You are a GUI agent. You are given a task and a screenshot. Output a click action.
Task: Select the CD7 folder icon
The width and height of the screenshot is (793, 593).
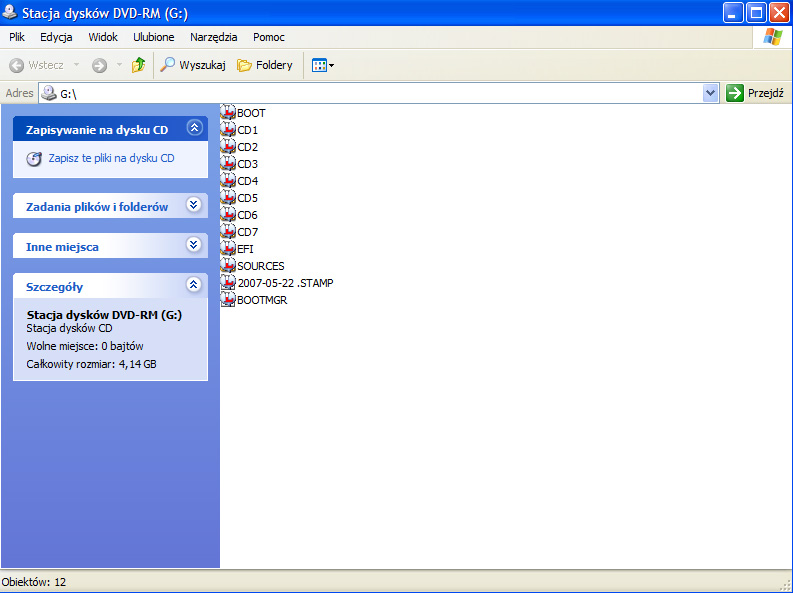click(x=228, y=232)
